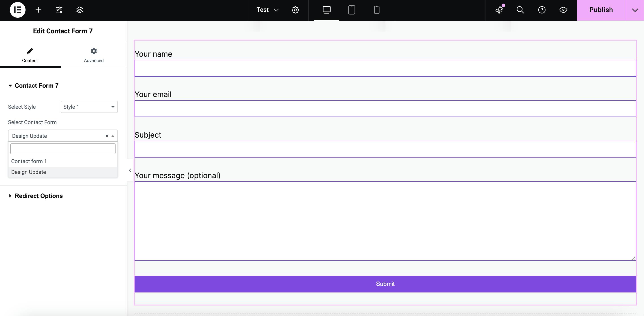Open the Help question mark icon
644x316 pixels.
click(x=542, y=10)
